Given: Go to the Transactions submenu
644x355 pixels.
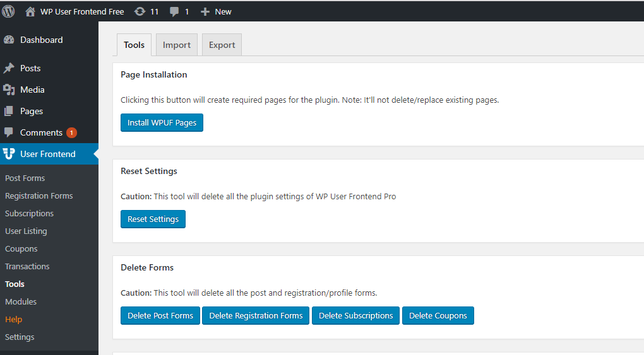Looking at the screenshot, I should [x=27, y=266].
